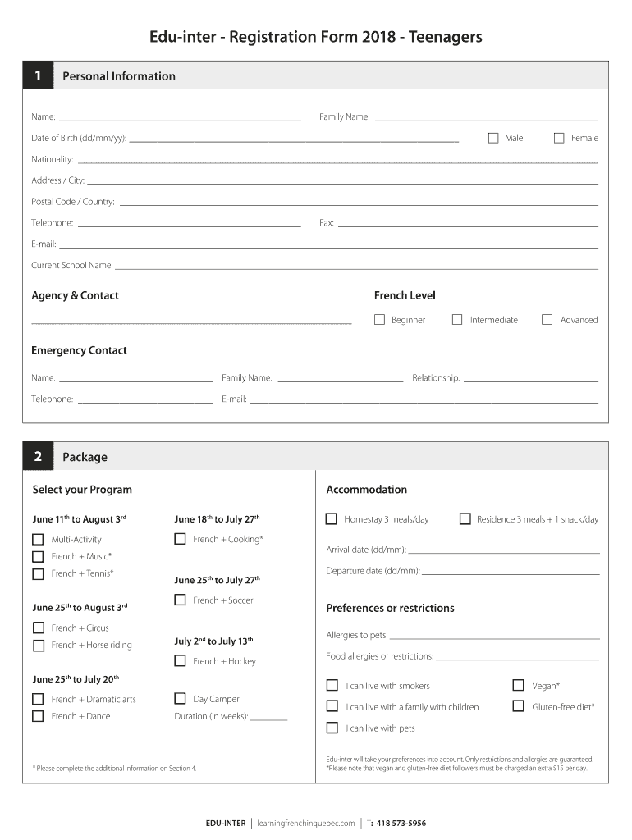Image resolution: width=632 pixels, height=840 pixels.
Task: Check the Multi-Activity program box
Action: (x=38, y=540)
